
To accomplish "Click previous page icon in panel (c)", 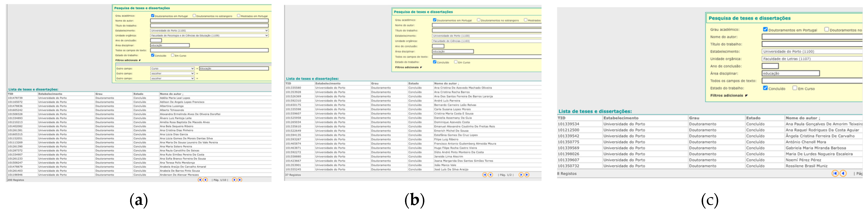I will pos(843,173).
